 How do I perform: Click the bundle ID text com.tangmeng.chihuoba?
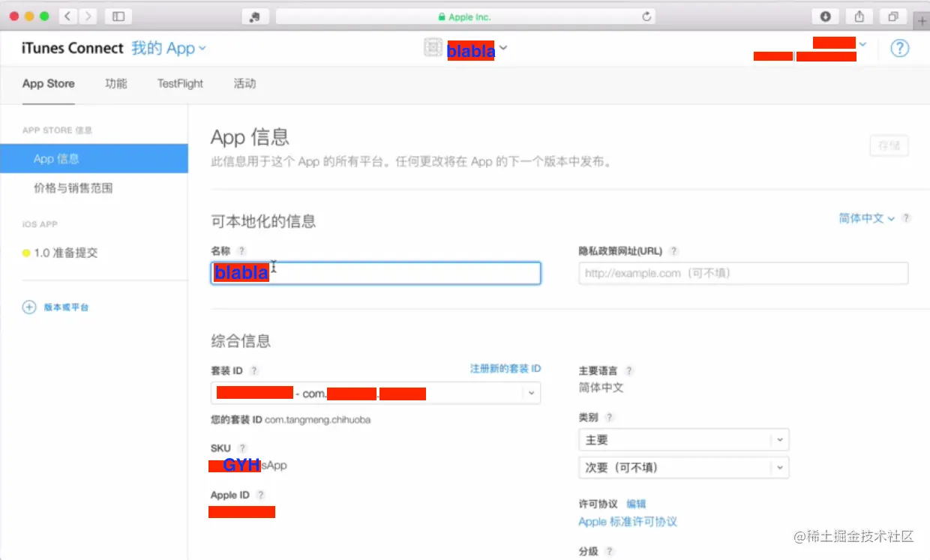pyautogui.click(x=318, y=420)
